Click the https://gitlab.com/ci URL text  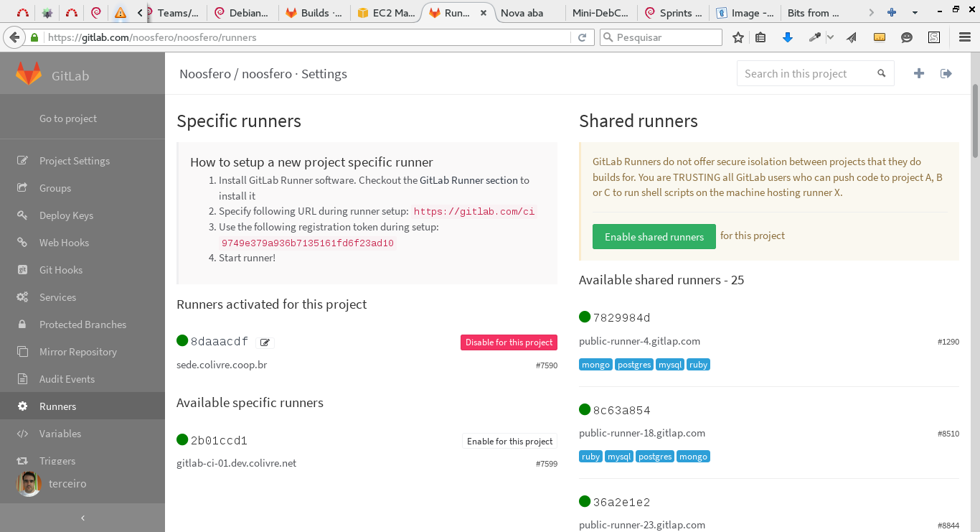(474, 212)
